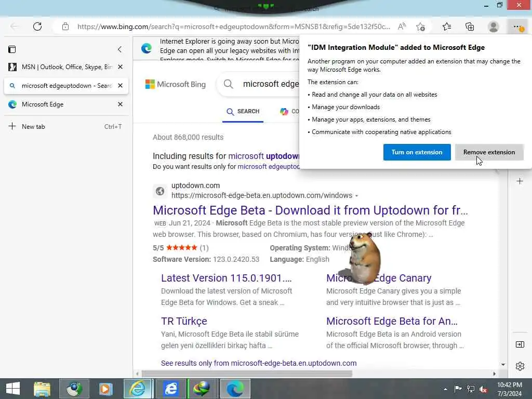Open File Explorer from taskbar
Viewport: 532px width, 399px height.
pos(42,389)
